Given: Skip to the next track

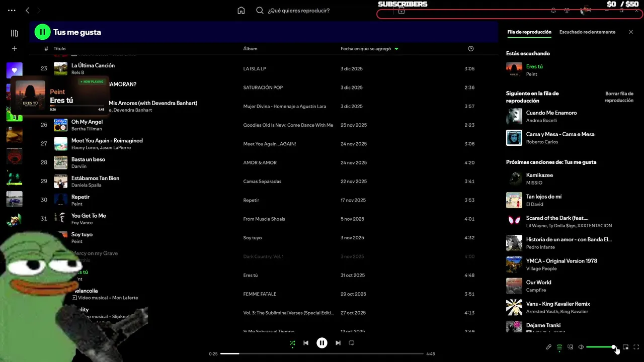Looking at the screenshot, I should (338, 343).
